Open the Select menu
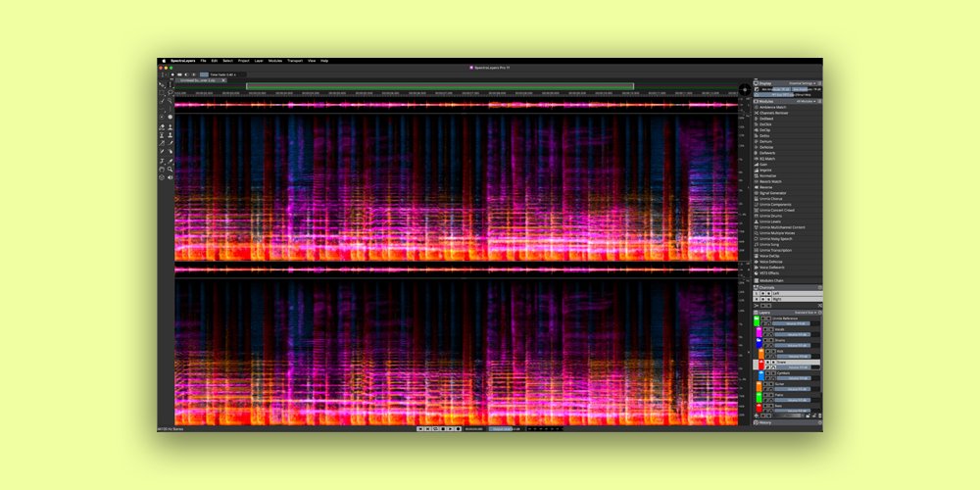Viewport: 980px width, 490px height. point(227,61)
